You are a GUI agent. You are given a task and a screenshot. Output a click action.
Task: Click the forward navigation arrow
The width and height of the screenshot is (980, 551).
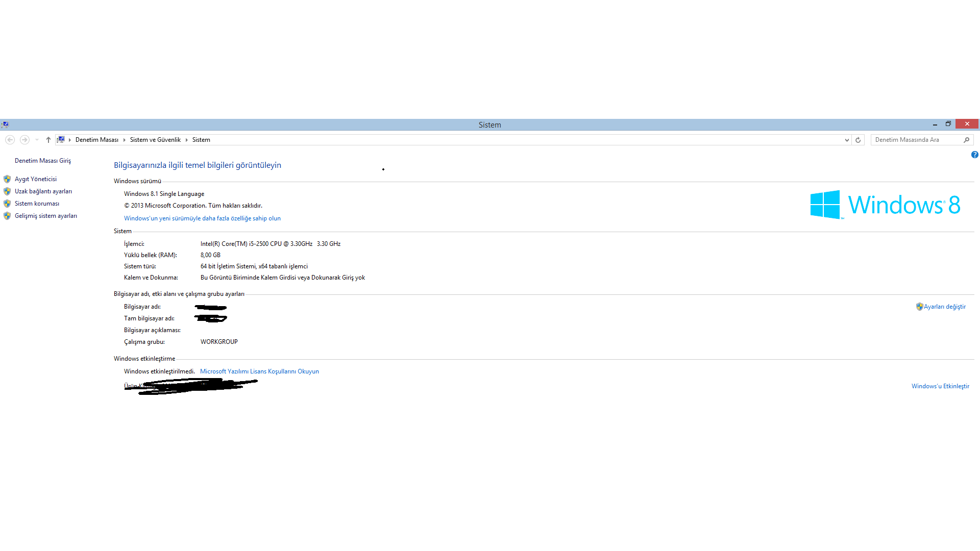coord(24,140)
